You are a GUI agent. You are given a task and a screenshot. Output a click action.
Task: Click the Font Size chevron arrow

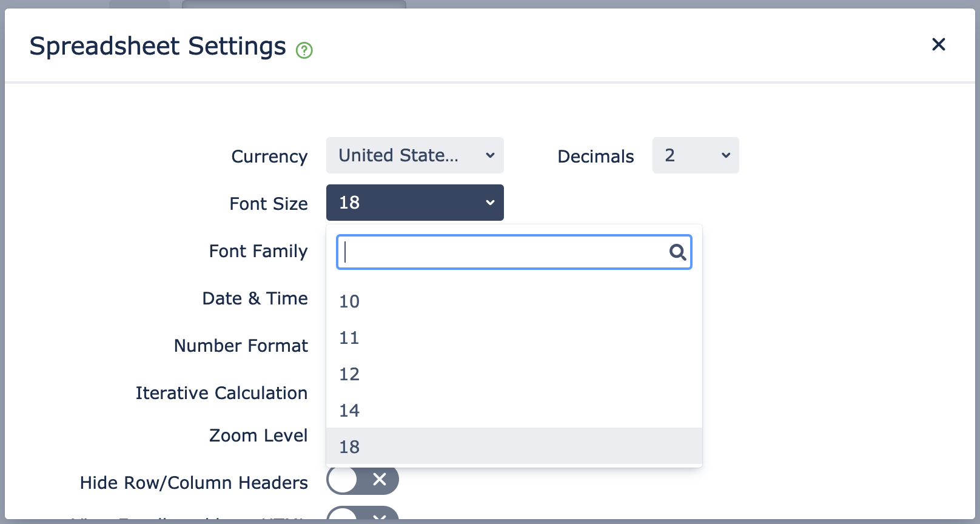tap(490, 203)
